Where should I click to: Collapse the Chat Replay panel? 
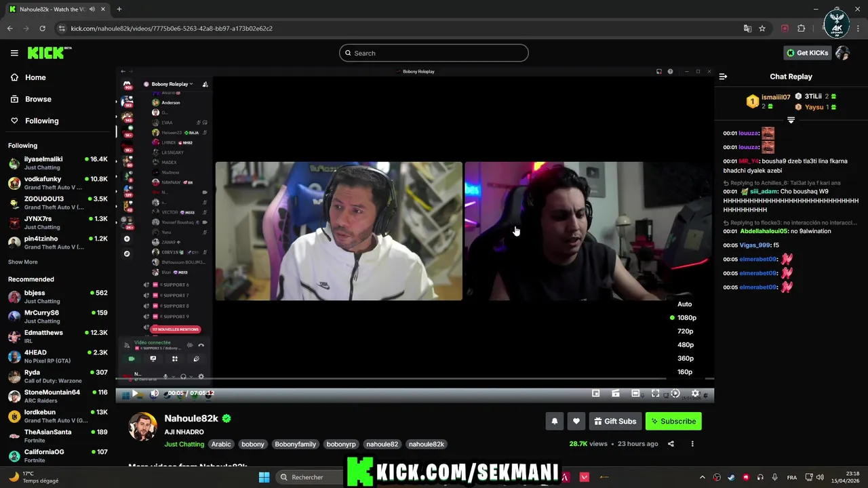[723, 77]
